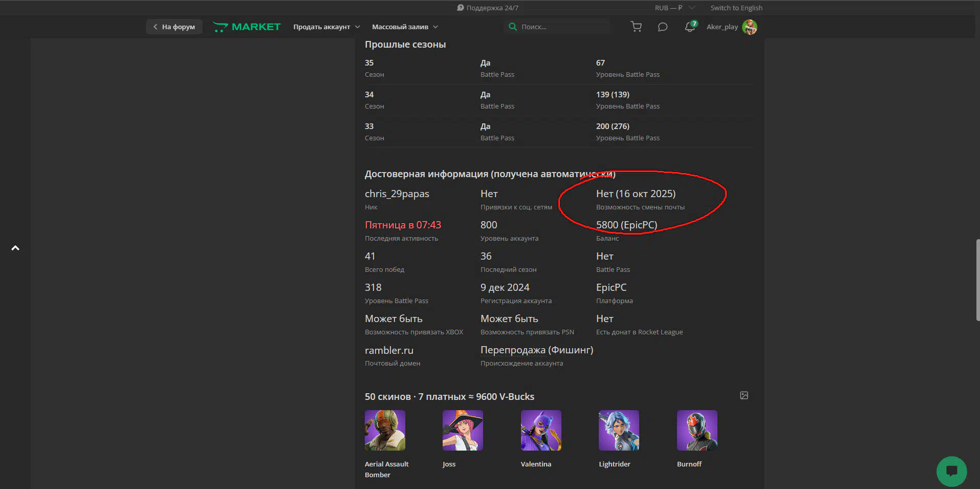Click 318 Battle Pass level value

(373, 287)
